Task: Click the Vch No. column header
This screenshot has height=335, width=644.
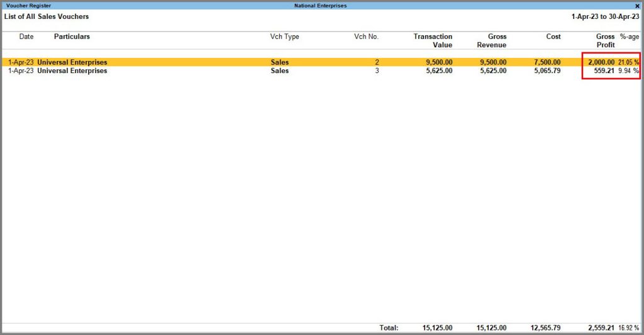Action: pos(367,37)
